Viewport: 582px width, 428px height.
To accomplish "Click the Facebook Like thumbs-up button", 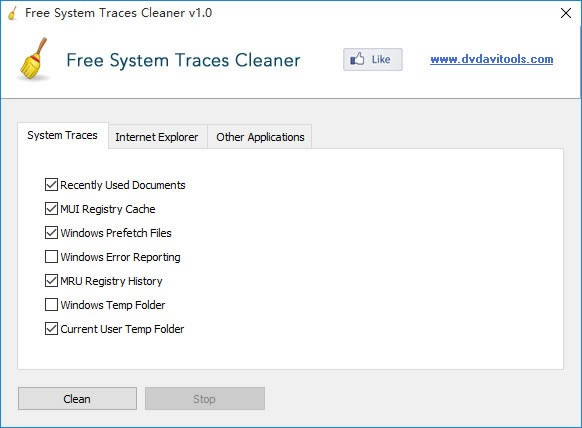I will pos(372,59).
